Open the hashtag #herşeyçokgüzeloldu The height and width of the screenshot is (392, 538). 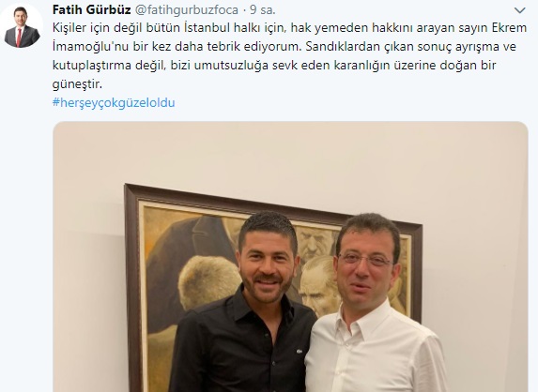[114, 103]
